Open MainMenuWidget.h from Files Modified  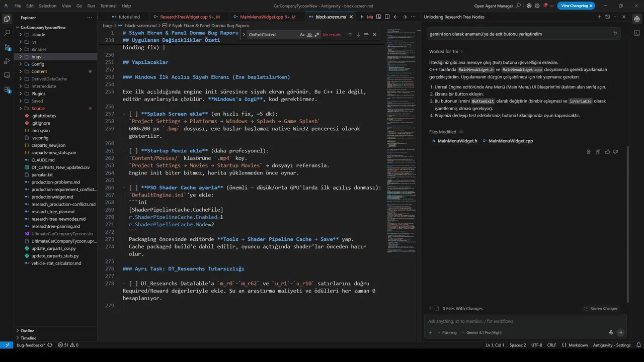[455, 141]
